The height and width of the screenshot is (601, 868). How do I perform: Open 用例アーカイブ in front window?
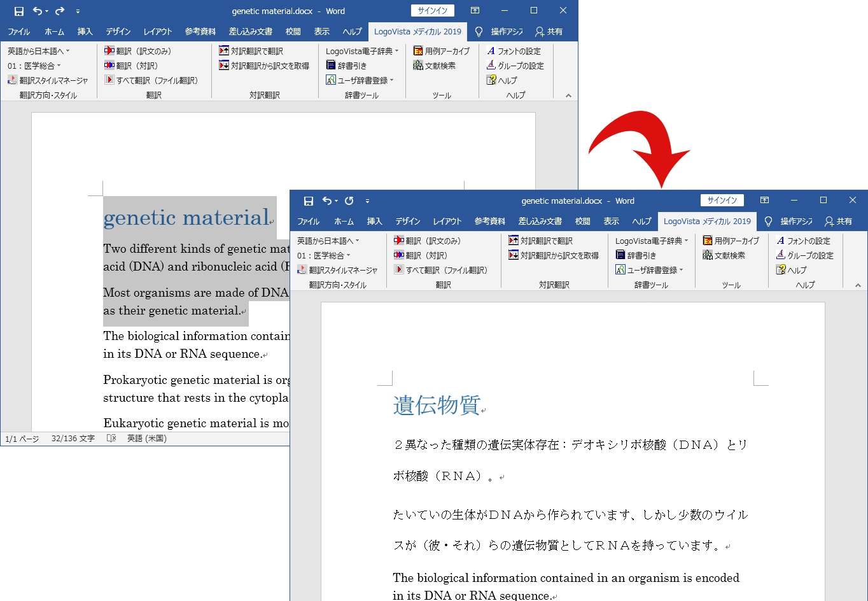(731, 241)
